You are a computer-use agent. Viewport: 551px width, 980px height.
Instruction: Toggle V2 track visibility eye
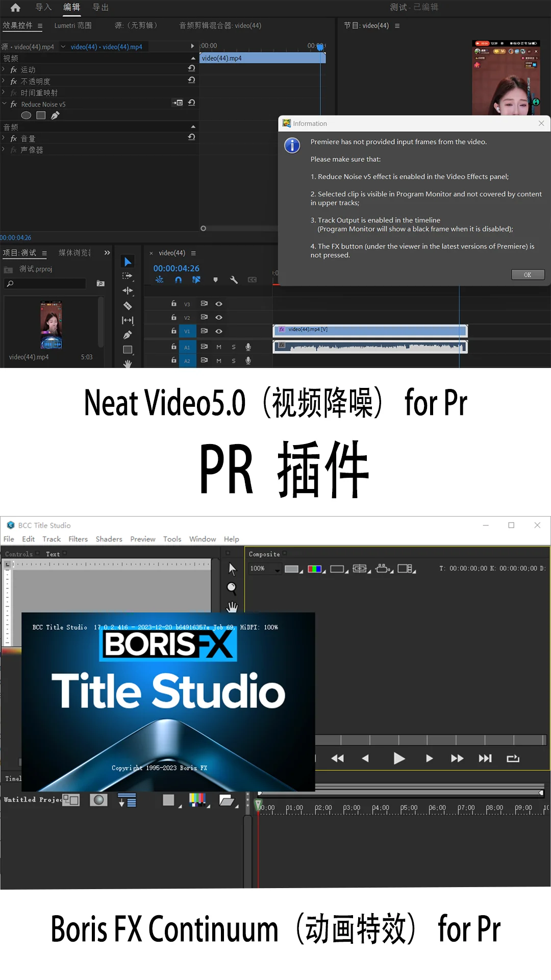(x=219, y=317)
